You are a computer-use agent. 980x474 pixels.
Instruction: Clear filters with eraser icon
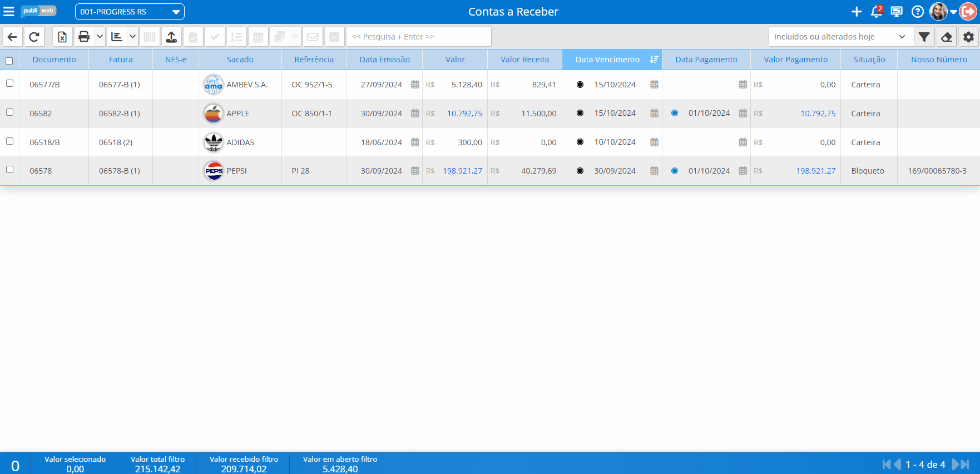click(946, 37)
